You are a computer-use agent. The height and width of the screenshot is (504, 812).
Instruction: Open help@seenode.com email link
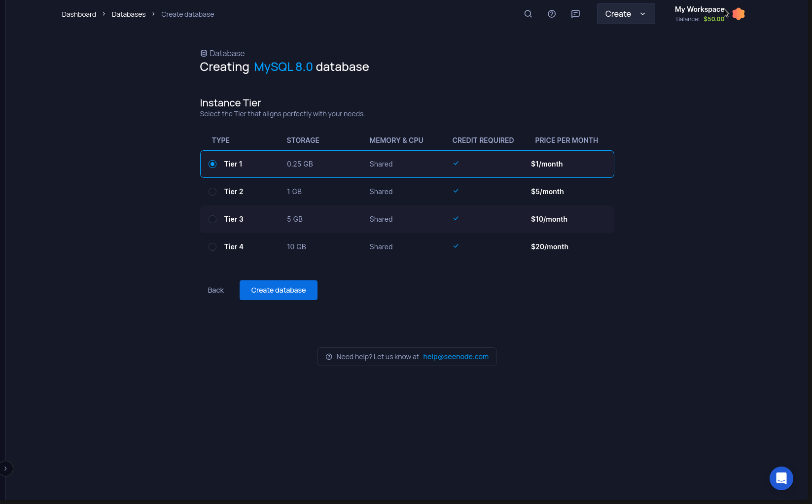456,357
